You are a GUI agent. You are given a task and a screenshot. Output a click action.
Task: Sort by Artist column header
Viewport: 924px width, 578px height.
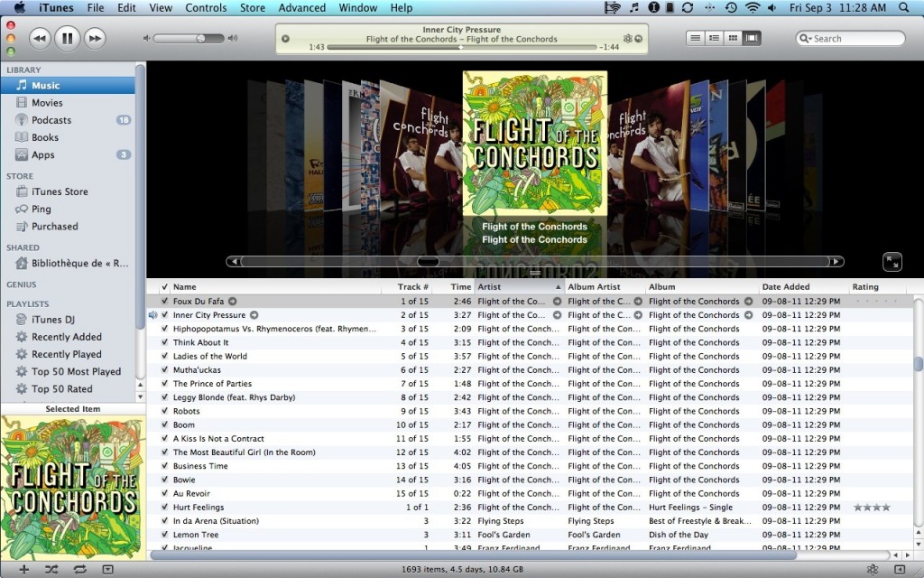519,286
